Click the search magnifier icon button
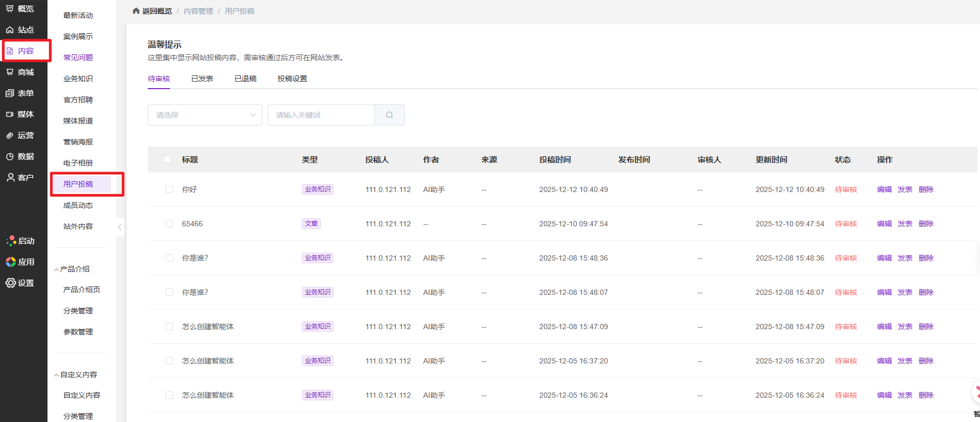 coord(389,115)
